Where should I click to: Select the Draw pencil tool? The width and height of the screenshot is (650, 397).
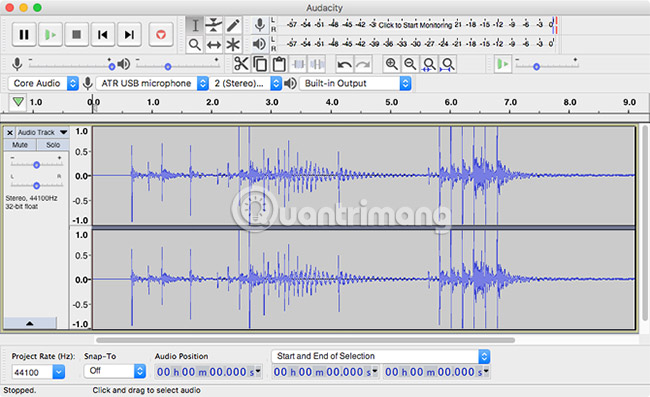[233, 25]
